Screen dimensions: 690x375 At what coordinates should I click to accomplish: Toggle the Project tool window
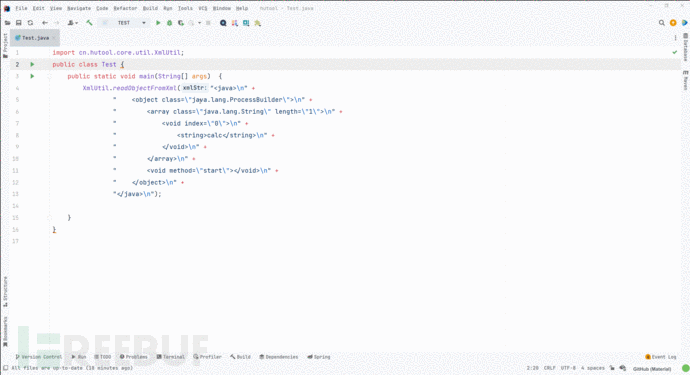[x=5, y=45]
